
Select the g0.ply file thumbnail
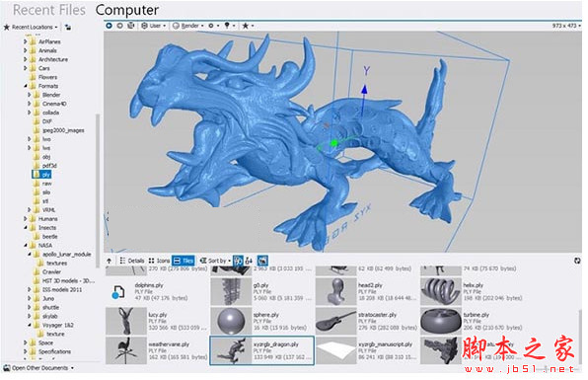(x=230, y=291)
